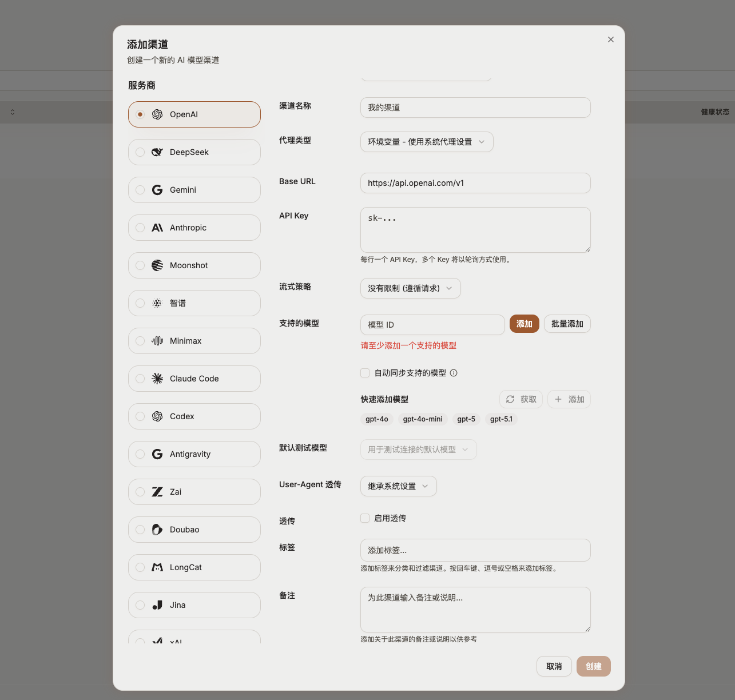
Task: Add the gpt-4o-mini quick model tag
Action: pyautogui.click(x=423, y=419)
